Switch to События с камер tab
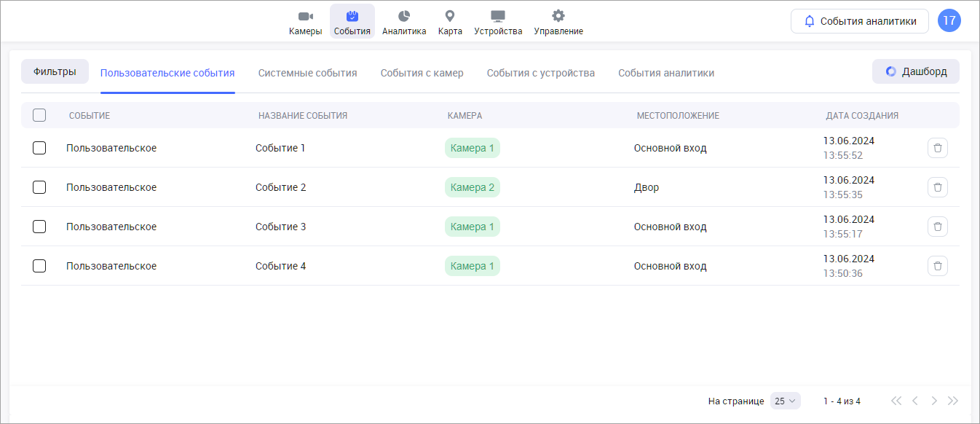This screenshot has height=424, width=980. pyautogui.click(x=422, y=73)
